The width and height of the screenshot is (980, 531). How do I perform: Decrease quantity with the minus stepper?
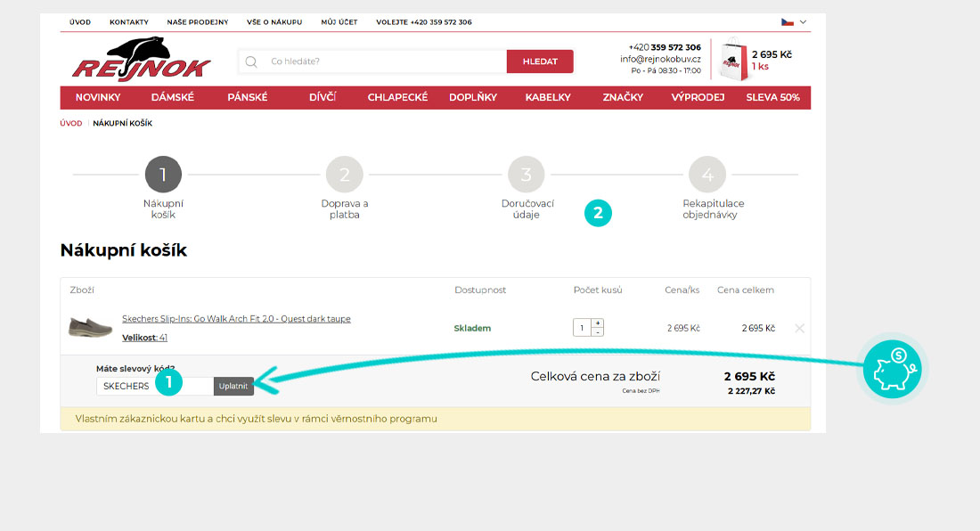point(597,332)
